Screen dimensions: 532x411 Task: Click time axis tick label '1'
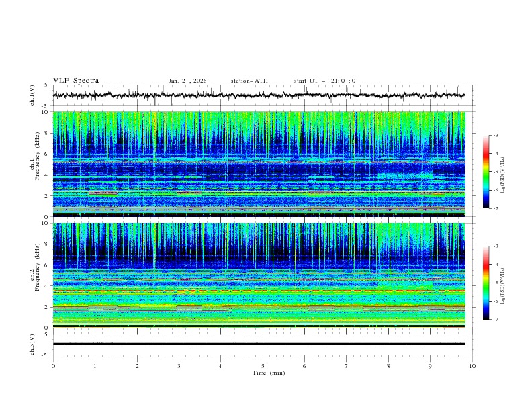point(95,366)
